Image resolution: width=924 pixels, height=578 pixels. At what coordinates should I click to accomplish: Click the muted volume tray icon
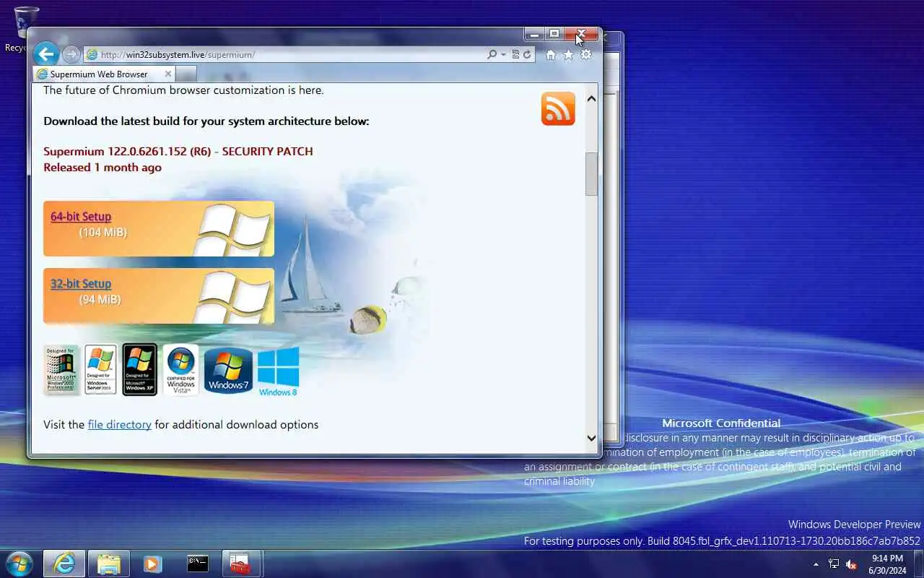point(852,564)
